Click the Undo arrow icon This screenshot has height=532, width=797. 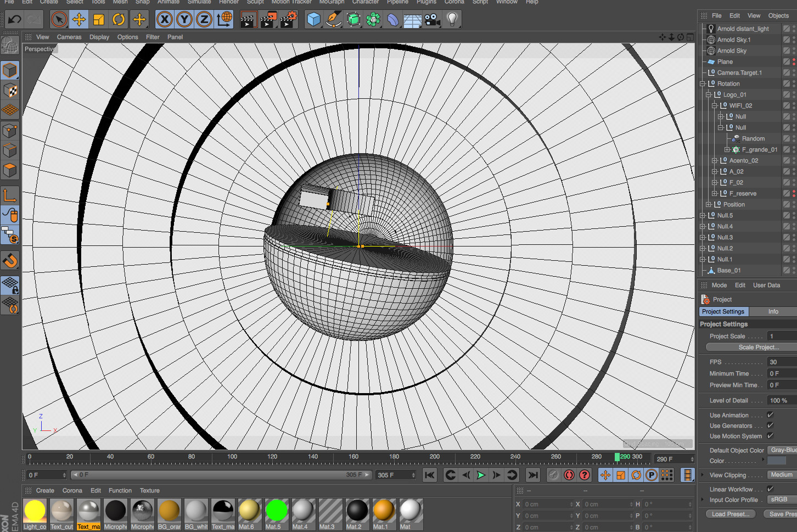pos(15,20)
